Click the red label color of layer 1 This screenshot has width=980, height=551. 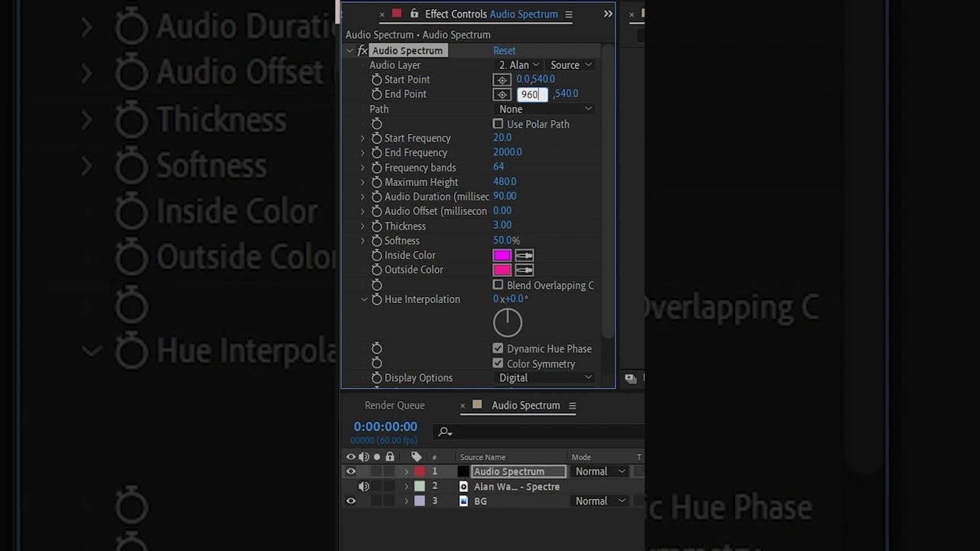point(420,471)
